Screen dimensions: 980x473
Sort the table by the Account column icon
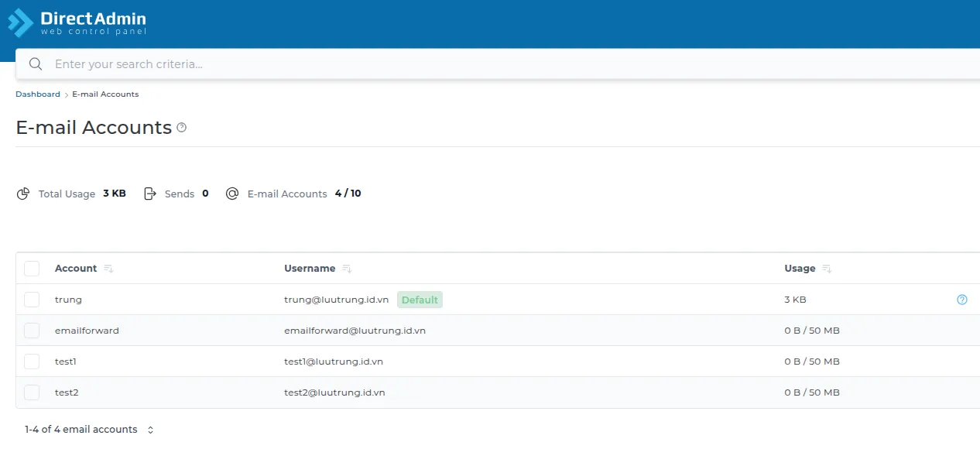pos(108,269)
